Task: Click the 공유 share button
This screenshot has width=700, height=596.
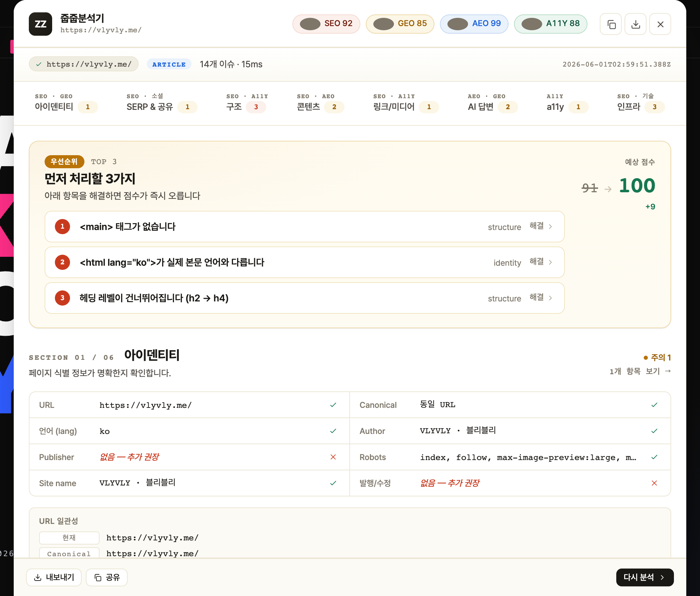Action: pyautogui.click(x=107, y=577)
